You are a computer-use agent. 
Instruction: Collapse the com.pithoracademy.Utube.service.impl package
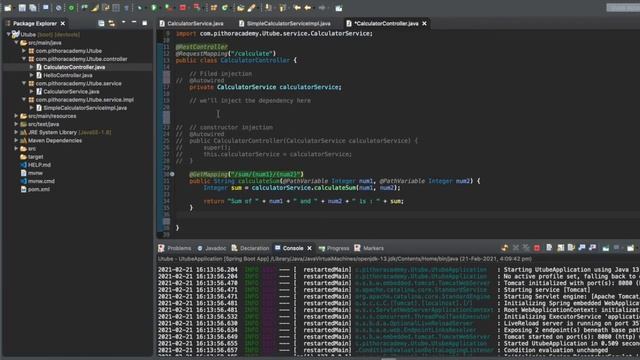(x=24, y=100)
